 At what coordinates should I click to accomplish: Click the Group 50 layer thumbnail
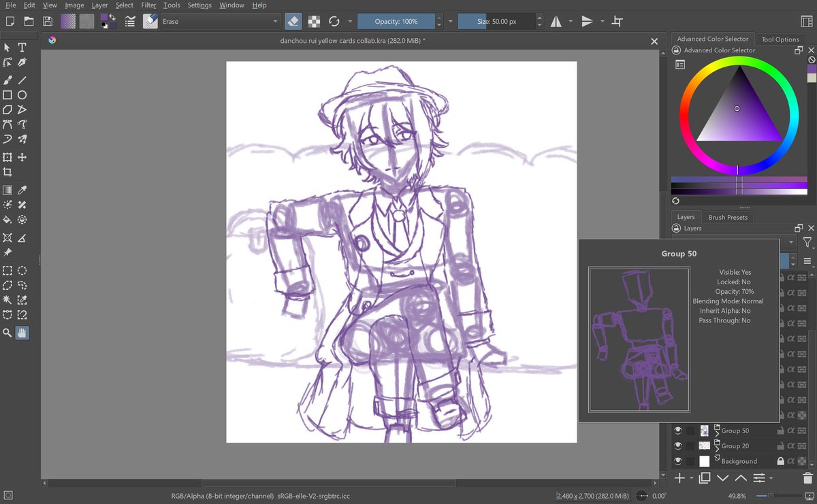click(705, 431)
